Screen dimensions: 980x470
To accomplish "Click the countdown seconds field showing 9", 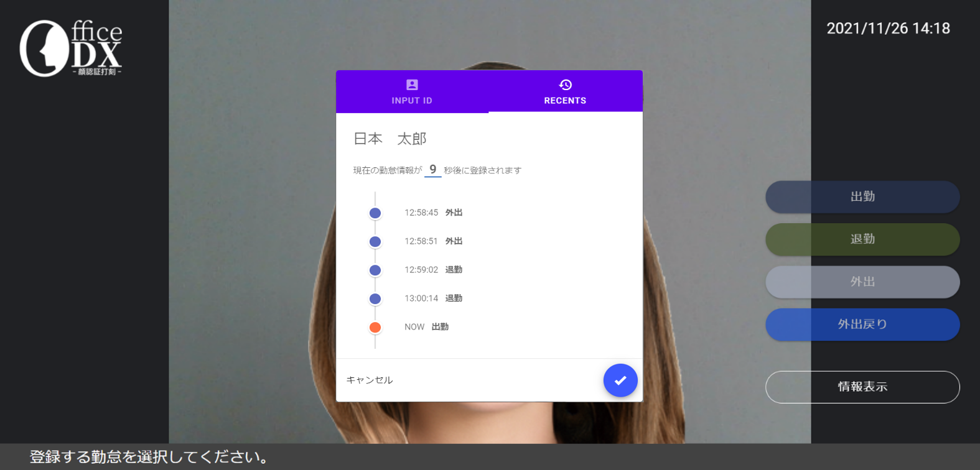I will coord(433,170).
